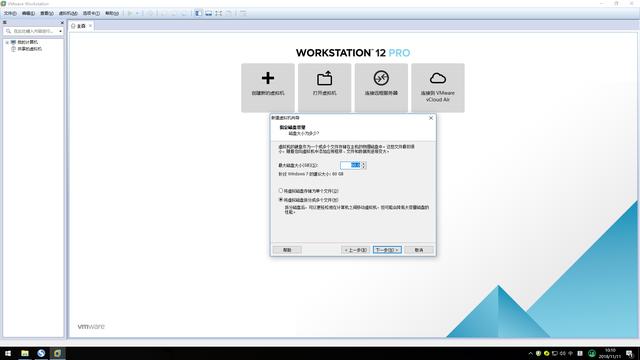Screen dimensions: 640x360
Task: Click the green round tray icon near clock
Action: coord(592,353)
